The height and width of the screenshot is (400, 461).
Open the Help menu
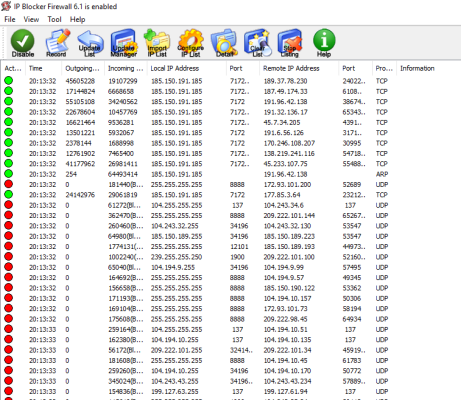coord(77,19)
